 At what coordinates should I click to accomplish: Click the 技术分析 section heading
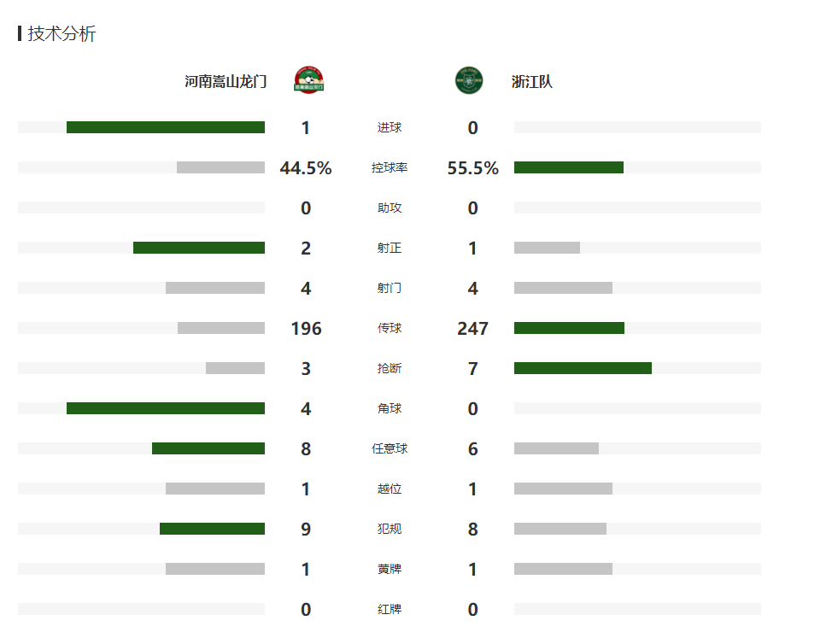click(62, 34)
